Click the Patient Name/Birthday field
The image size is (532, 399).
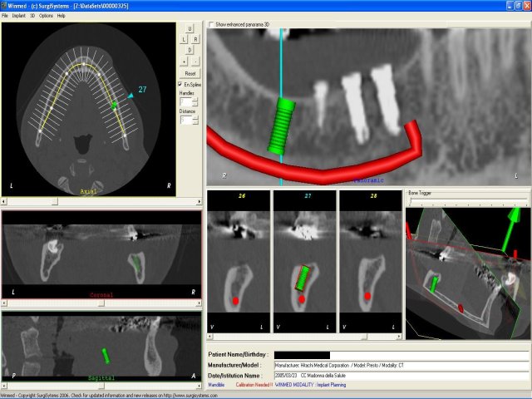pos(402,355)
